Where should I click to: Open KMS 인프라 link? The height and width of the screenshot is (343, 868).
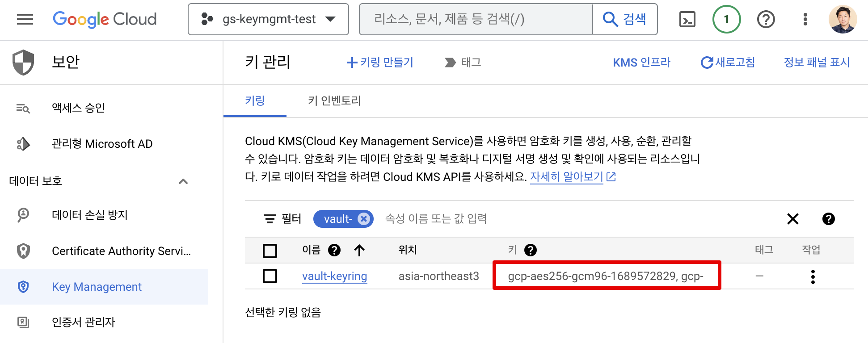641,63
